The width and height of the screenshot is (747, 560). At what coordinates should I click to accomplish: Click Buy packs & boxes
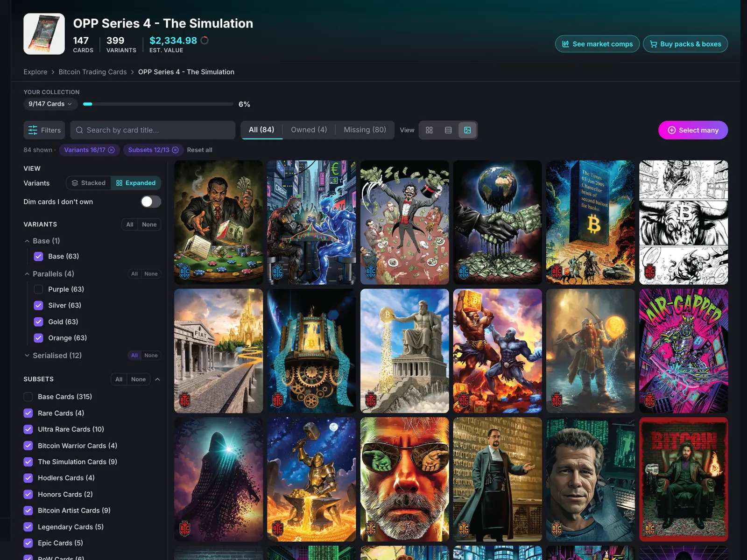click(685, 44)
